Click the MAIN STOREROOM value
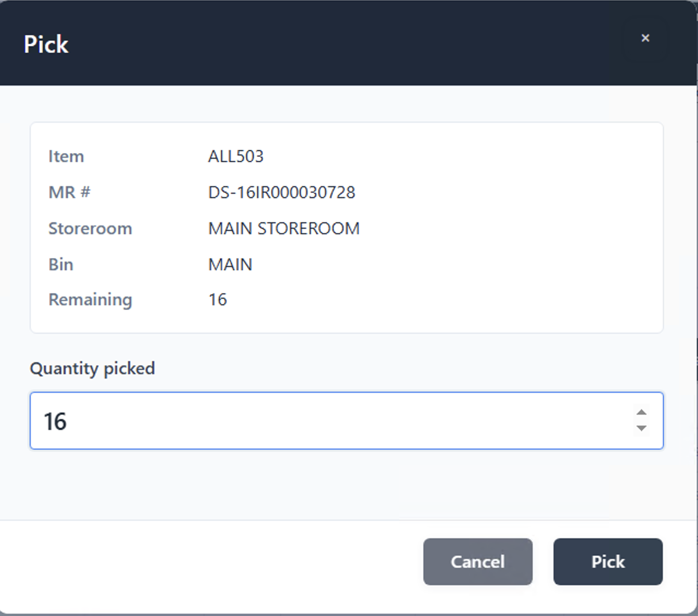This screenshot has height=616, width=698. [284, 229]
